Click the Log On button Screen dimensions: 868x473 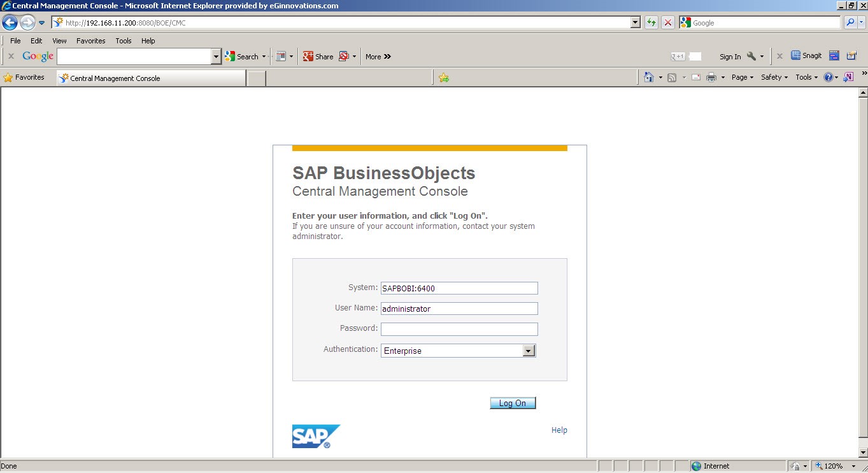[x=513, y=403]
